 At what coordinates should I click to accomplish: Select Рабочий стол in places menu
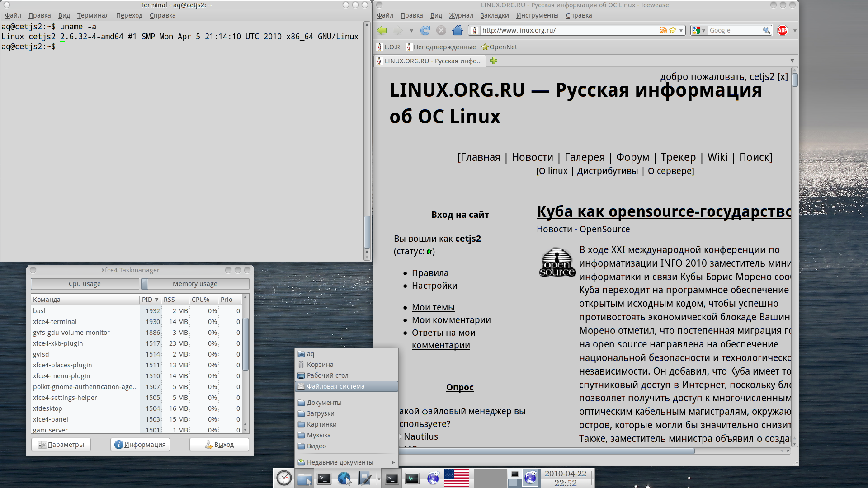tap(346, 375)
